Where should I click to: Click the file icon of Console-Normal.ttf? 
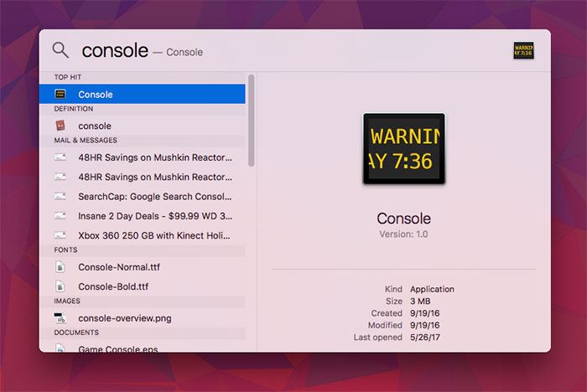(x=60, y=266)
